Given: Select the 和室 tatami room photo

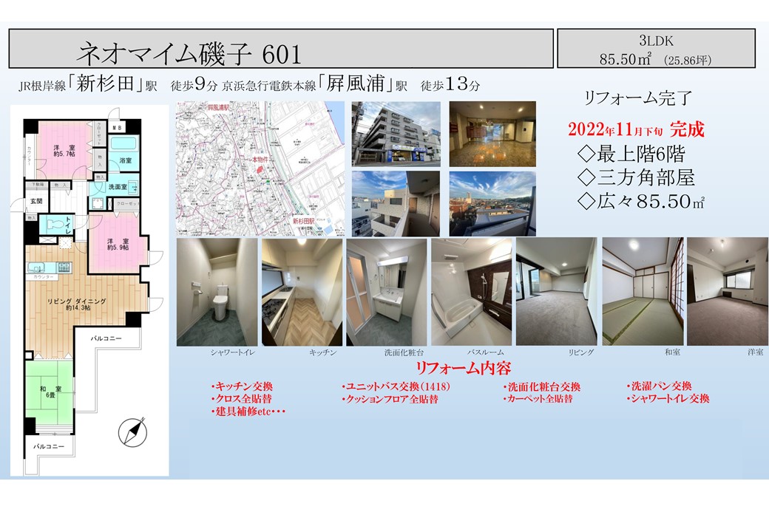Looking at the screenshot, I should (641, 292).
